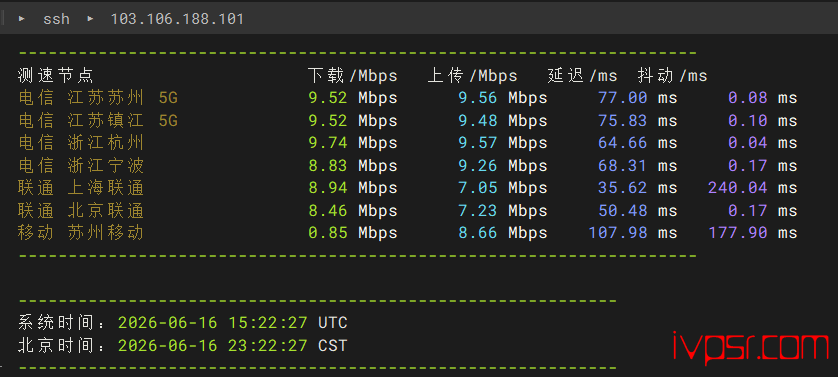
Task: Click the 8.94 download value for 上海联通
Action: click(328, 188)
